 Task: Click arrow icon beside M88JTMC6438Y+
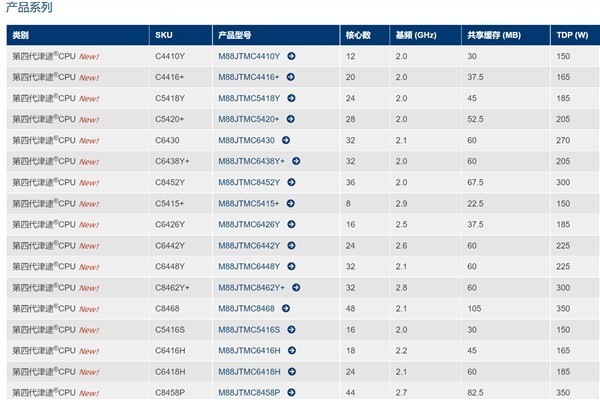click(x=296, y=161)
